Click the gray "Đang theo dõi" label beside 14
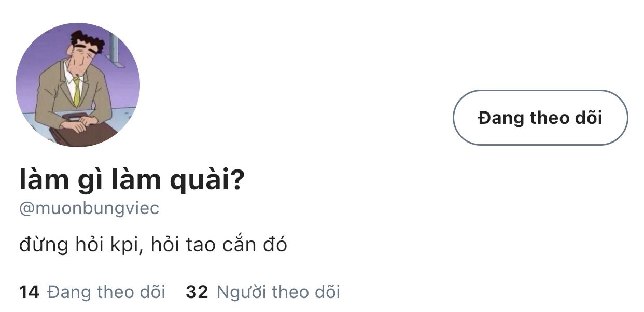 [106, 292]
